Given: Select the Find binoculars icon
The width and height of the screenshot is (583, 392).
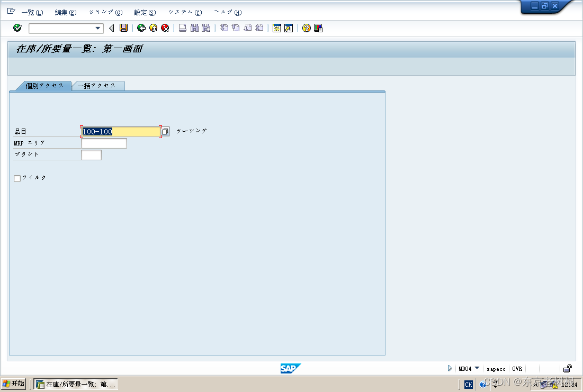Looking at the screenshot, I should click(x=194, y=28).
